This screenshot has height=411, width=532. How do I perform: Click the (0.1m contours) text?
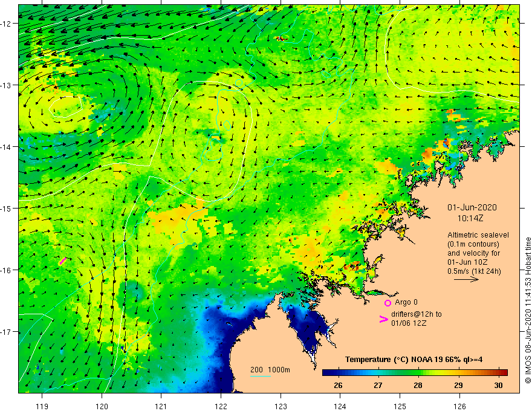pyautogui.click(x=473, y=244)
